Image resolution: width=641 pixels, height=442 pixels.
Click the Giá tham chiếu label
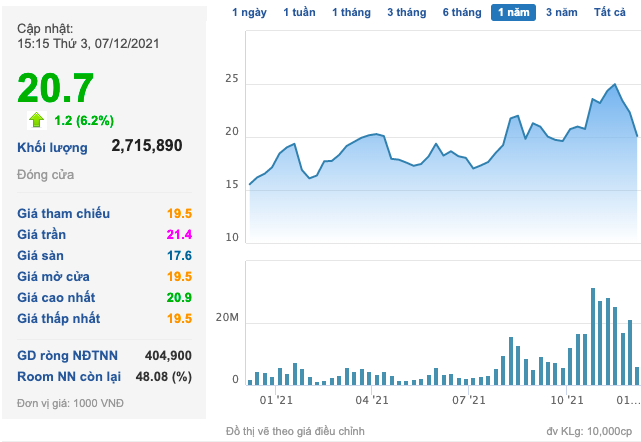(63, 213)
